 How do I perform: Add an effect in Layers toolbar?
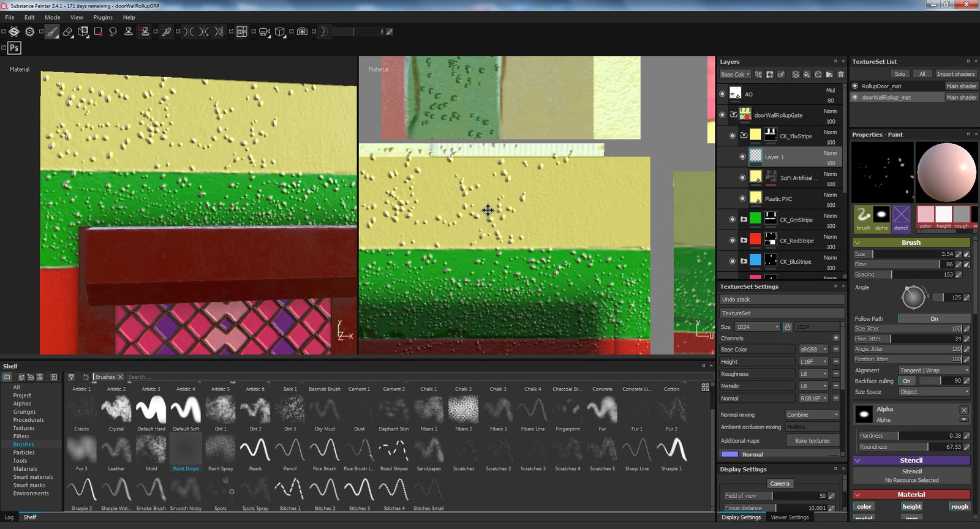[x=758, y=75]
